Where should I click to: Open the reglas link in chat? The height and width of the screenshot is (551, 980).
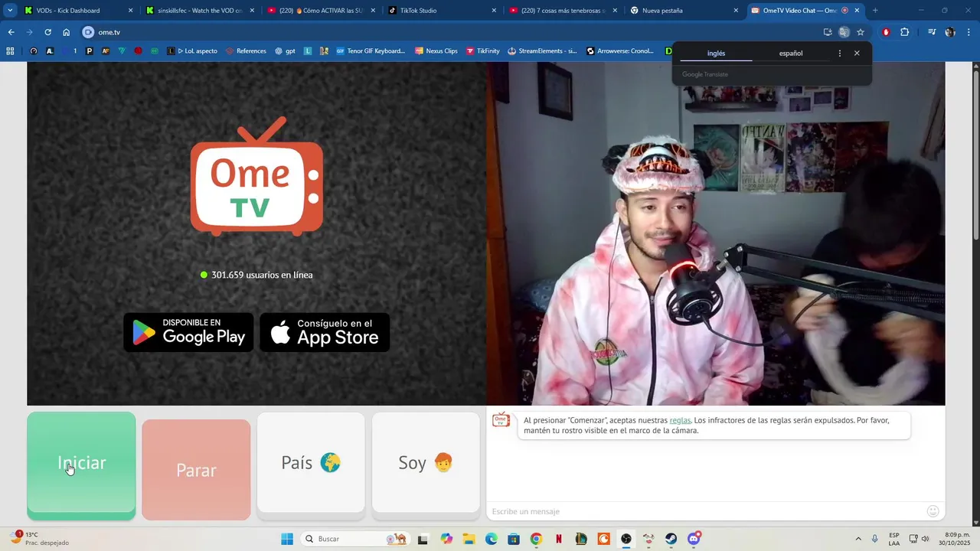pyautogui.click(x=680, y=420)
